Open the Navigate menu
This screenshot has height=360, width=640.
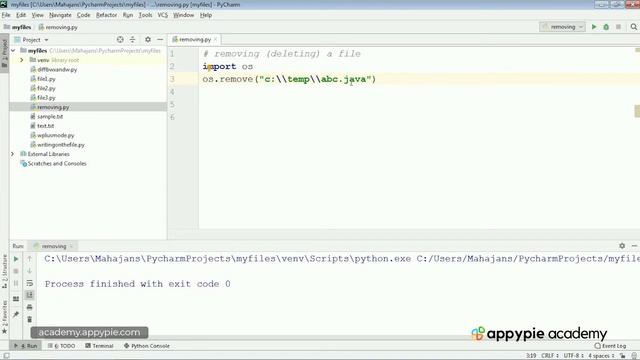coord(60,15)
